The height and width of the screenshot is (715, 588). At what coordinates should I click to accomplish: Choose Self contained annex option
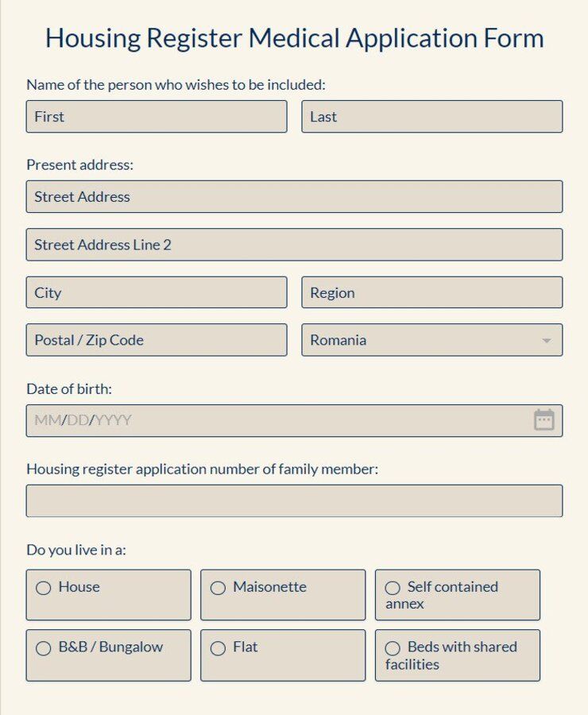[393, 588]
